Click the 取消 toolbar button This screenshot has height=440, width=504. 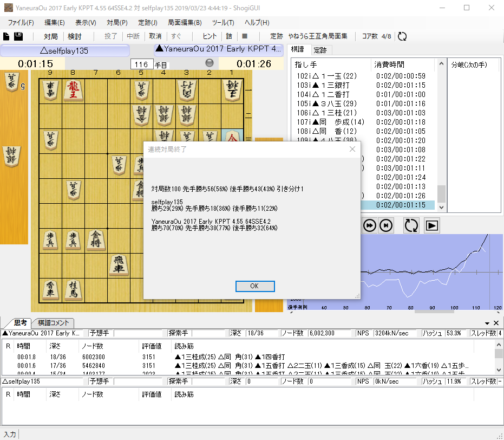[155, 36]
